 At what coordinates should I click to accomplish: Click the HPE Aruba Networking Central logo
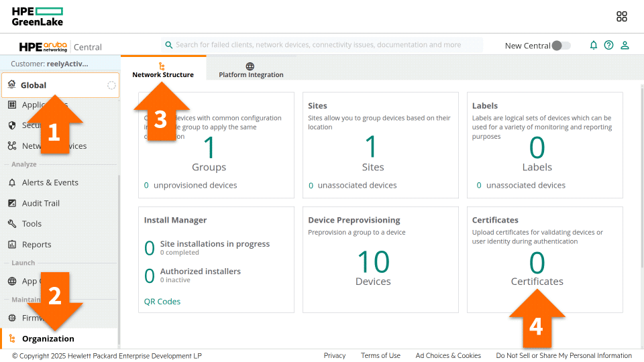point(60,47)
